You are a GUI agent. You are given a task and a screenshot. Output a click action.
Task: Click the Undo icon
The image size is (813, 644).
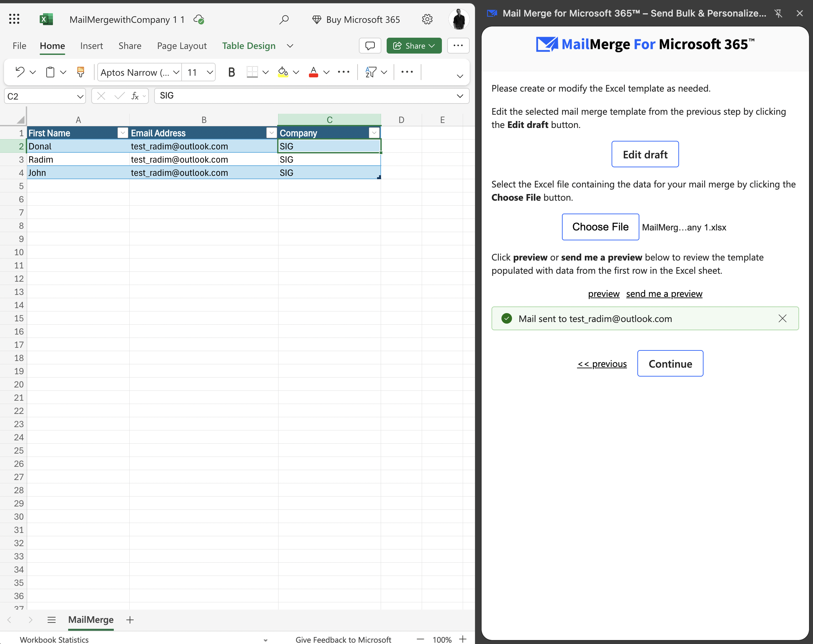(20, 72)
